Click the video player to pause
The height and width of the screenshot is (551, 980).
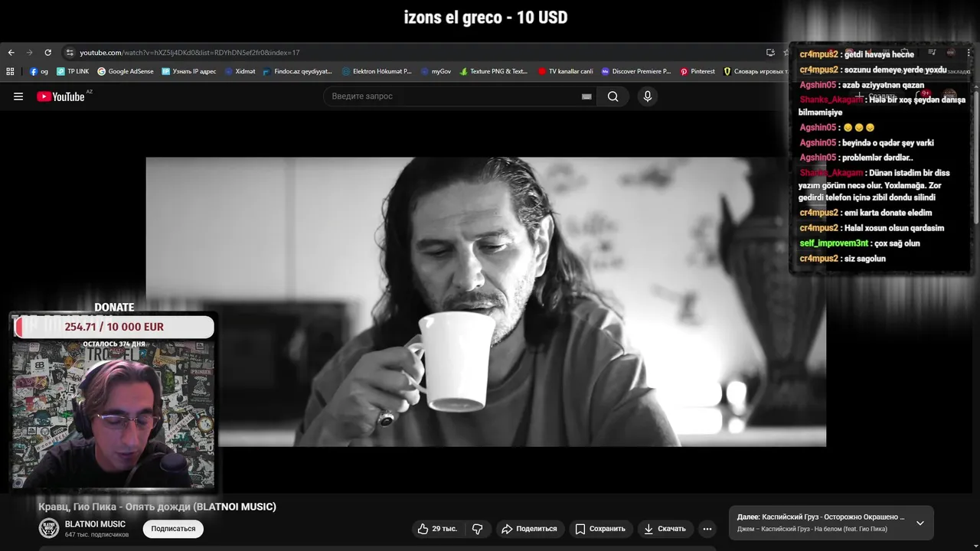(x=485, y=302)
